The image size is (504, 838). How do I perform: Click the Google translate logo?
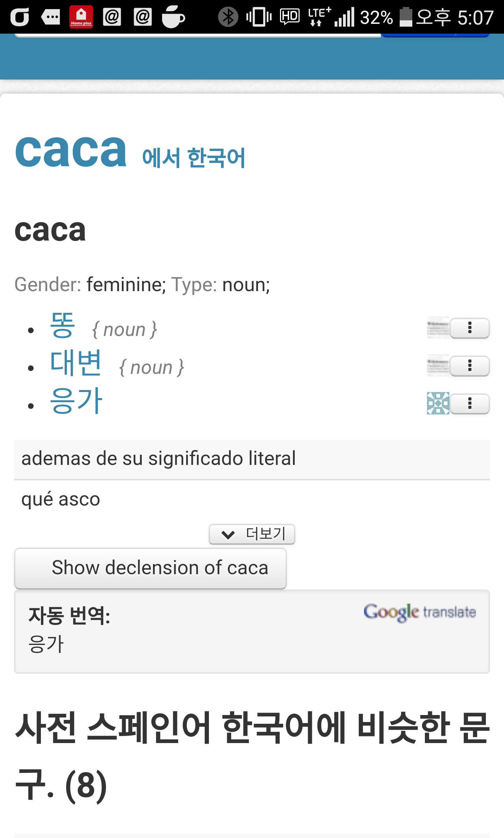pyautogui.click(x=420, y=612)
